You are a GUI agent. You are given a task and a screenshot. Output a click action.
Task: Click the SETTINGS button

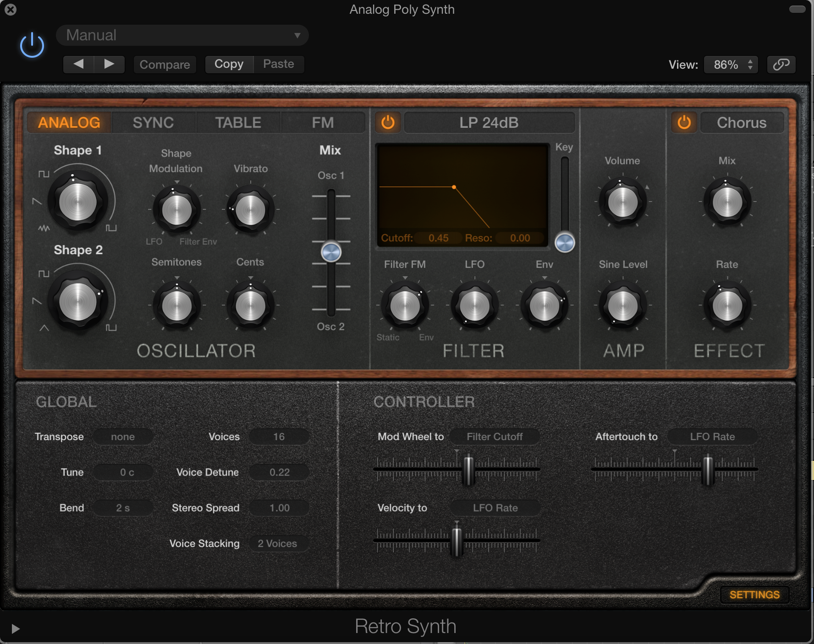tap(754, 595)
